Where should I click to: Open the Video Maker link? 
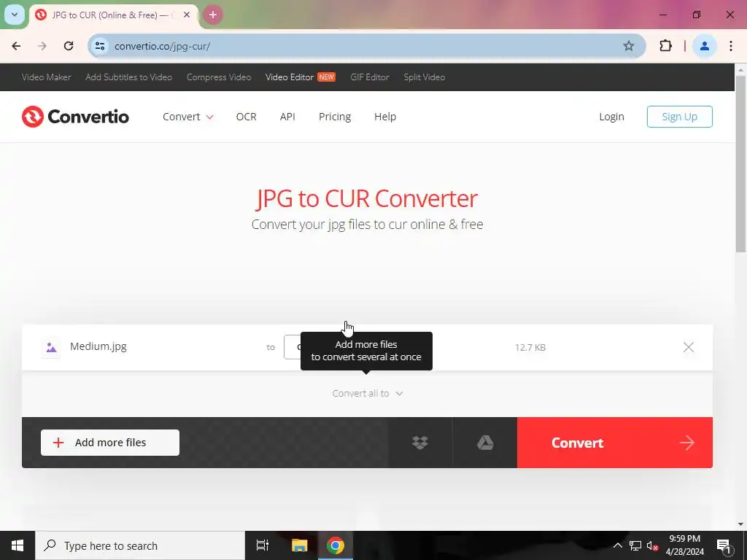point(46,77)
